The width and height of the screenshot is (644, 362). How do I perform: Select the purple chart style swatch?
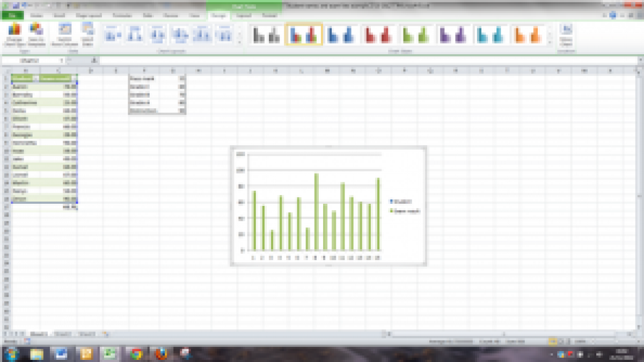453,35
